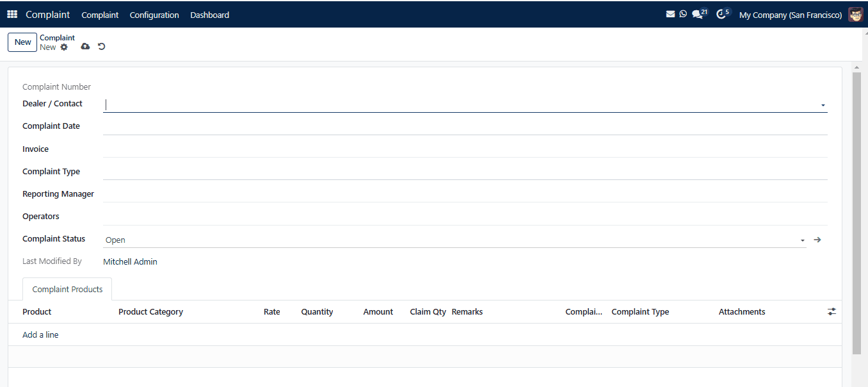868x387 pixels.
Task: Click the Amount column header
Action: 378,311
